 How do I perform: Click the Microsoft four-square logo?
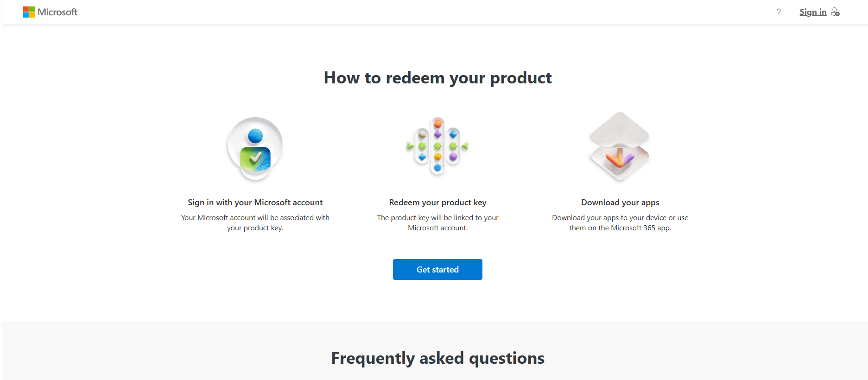pos(29,12)
